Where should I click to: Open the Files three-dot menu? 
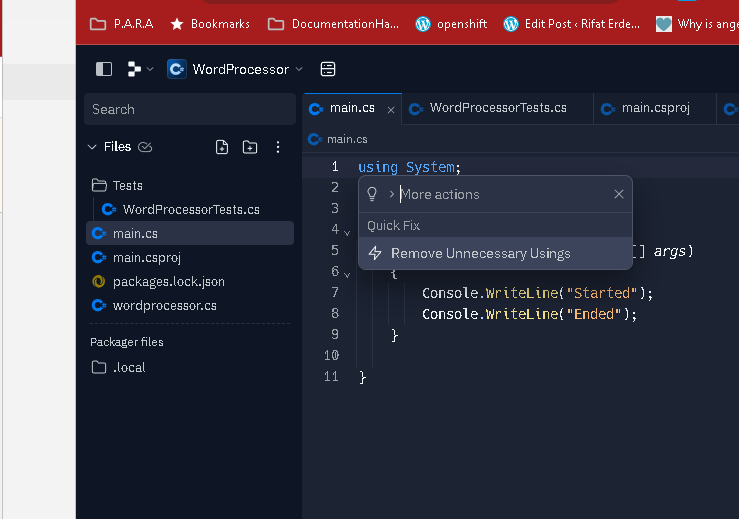tap(278, 147)
